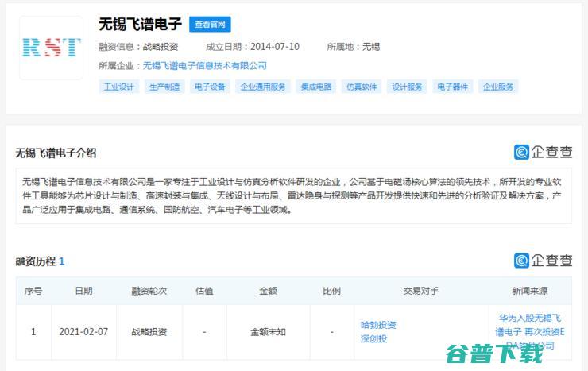Select the 集成电路 tag
The height and width of the screenshot is (371, 588).
click(316, 87)
